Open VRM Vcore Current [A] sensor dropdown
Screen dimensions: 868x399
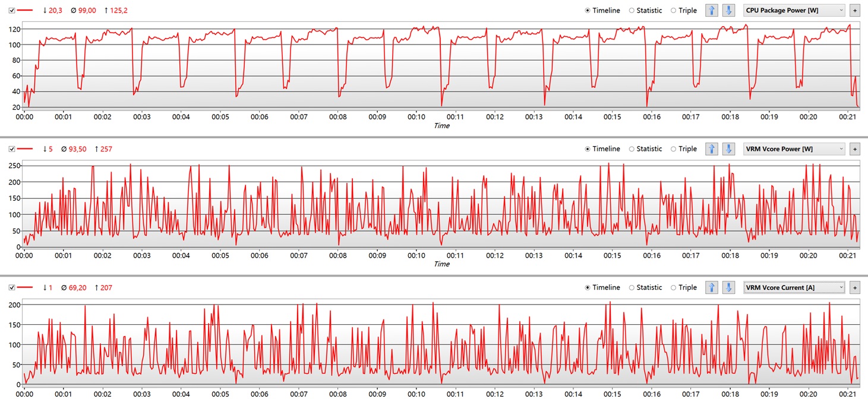pyautogui.click(x=794, y=287)
